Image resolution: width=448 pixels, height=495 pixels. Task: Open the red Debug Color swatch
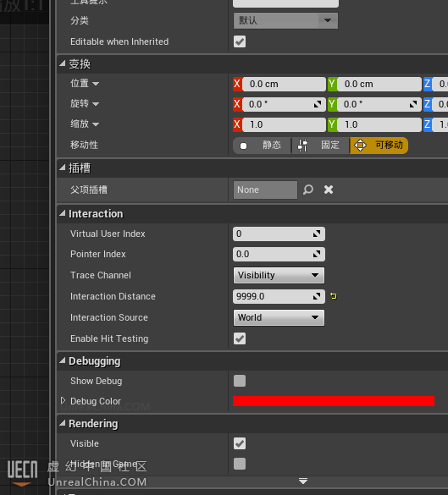tap(334, 401)
